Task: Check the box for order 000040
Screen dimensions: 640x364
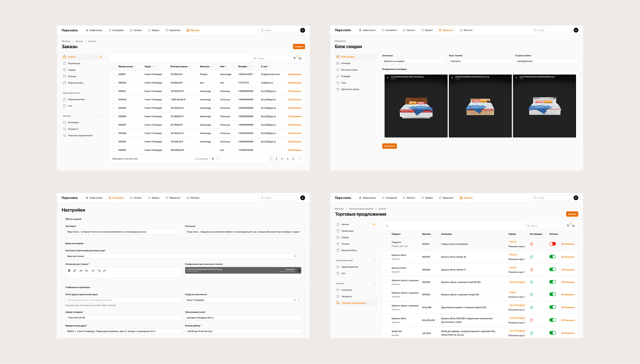Action: point(114,99)
